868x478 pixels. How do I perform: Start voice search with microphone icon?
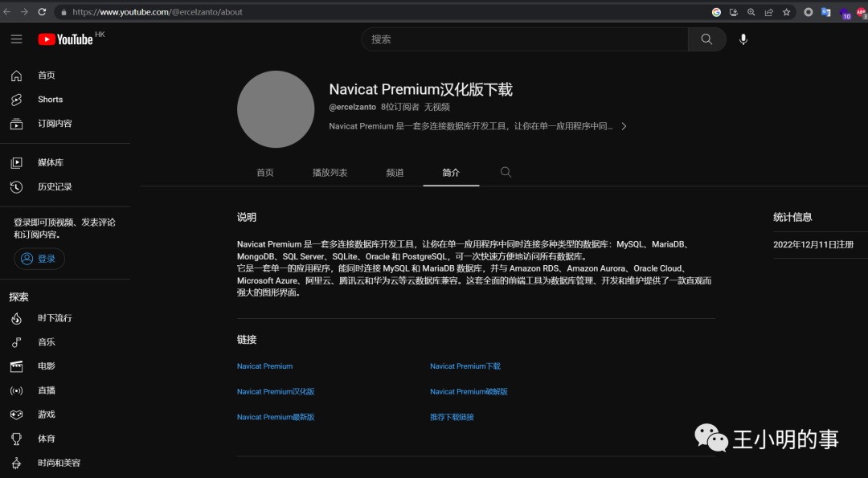pos(743,39)
